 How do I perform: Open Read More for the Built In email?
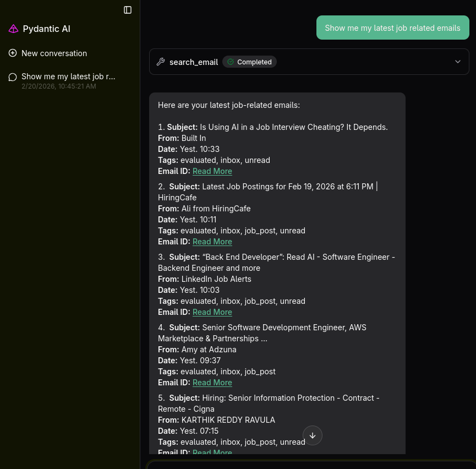coord(212,171)
